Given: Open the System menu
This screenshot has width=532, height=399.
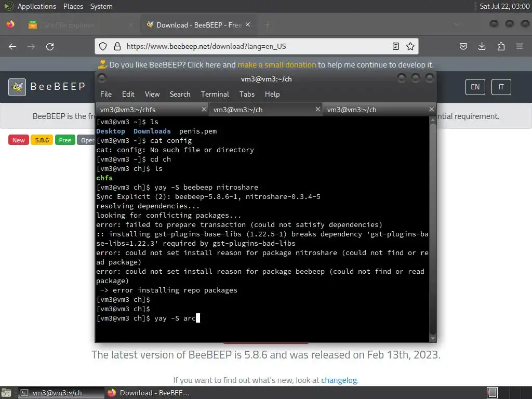Looking at the screenshot, I should (x=101, y=6).
